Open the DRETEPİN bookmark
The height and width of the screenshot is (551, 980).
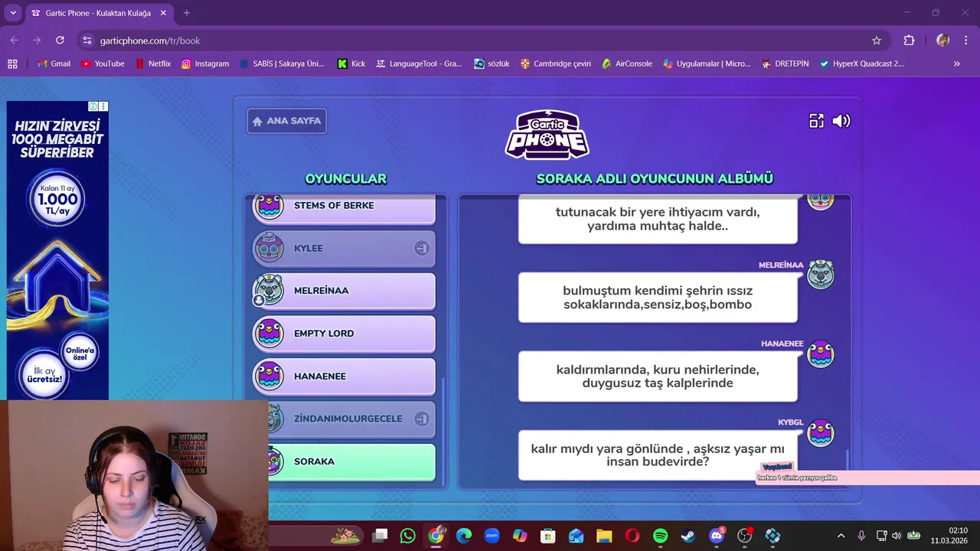786,64
